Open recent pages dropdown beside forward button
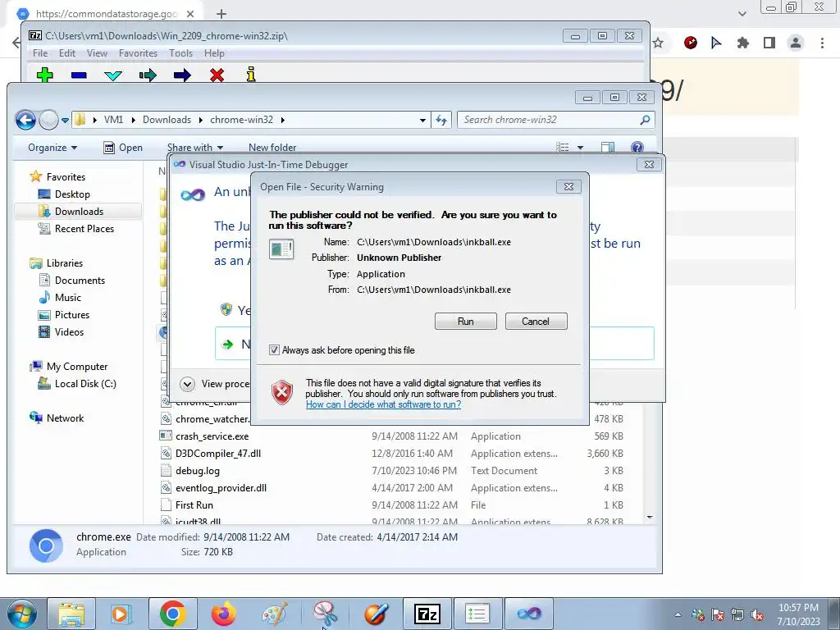 [65, 120]
